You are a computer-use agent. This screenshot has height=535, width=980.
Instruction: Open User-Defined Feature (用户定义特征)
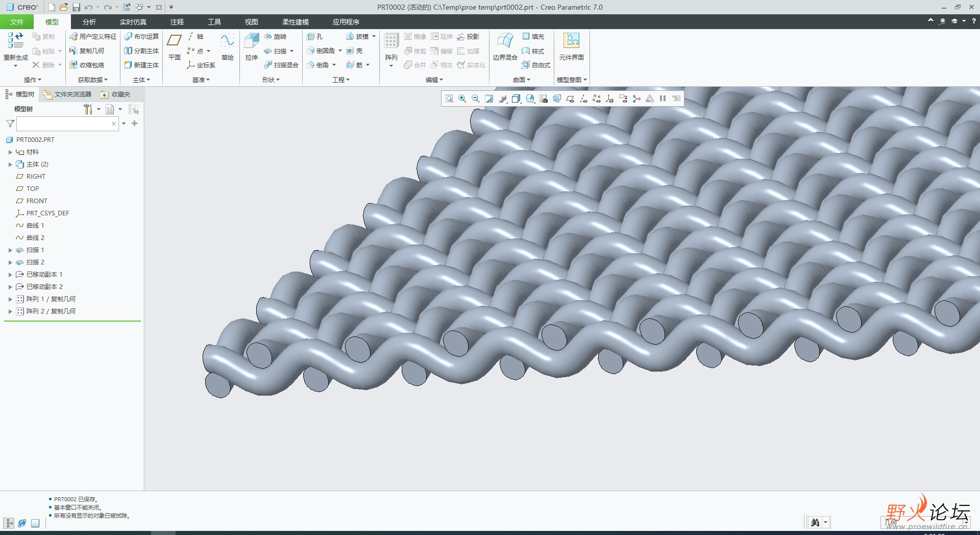[93, 37]
